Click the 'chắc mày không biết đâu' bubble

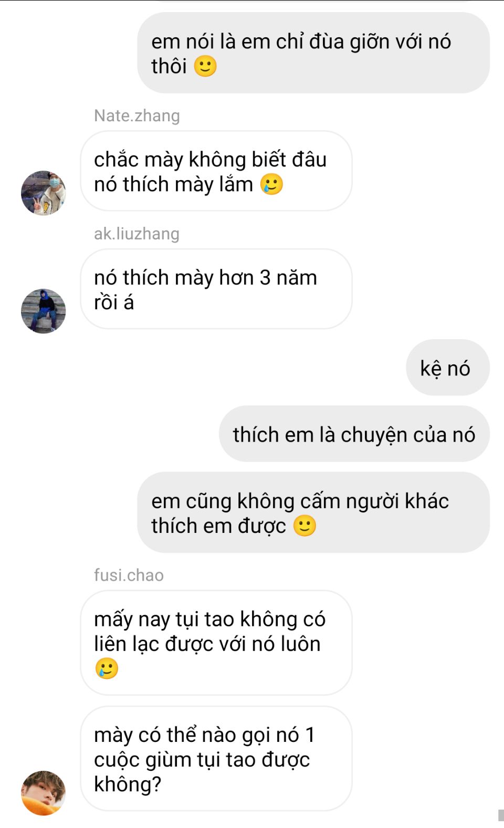click(216, 171)
